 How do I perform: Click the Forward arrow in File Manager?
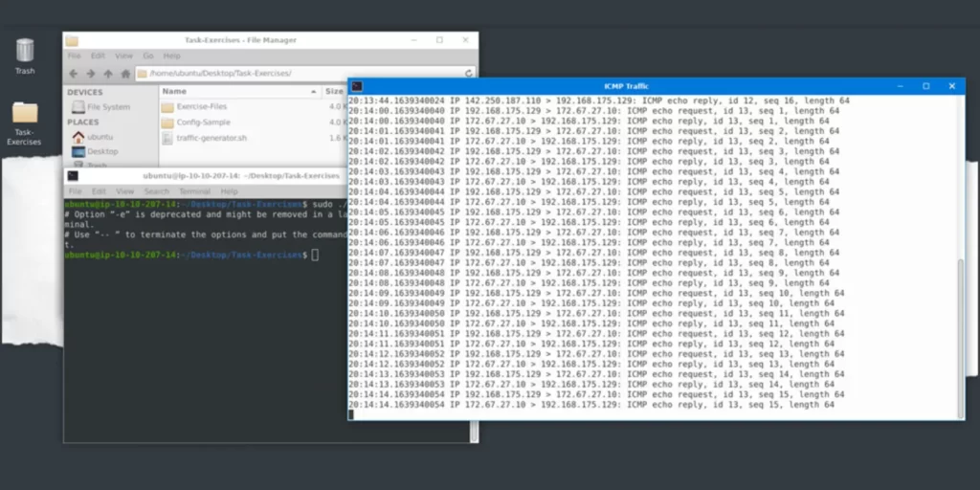(x=91, y=74)
